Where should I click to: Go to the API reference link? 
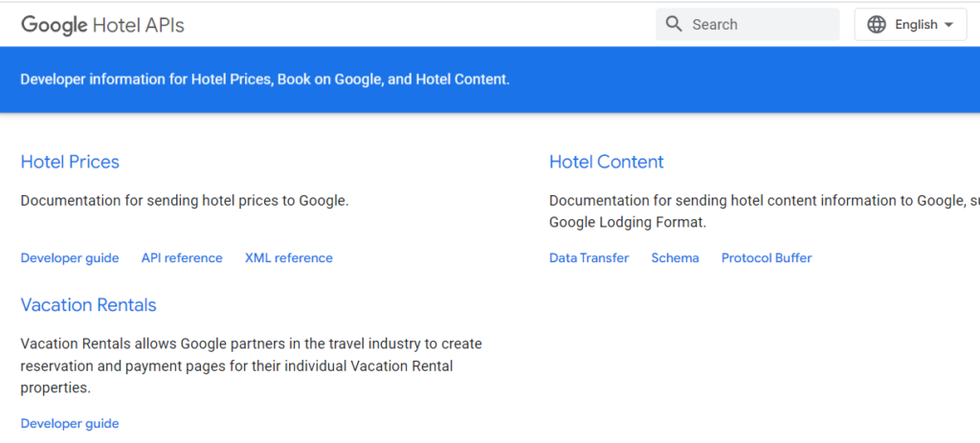[182, 258]
